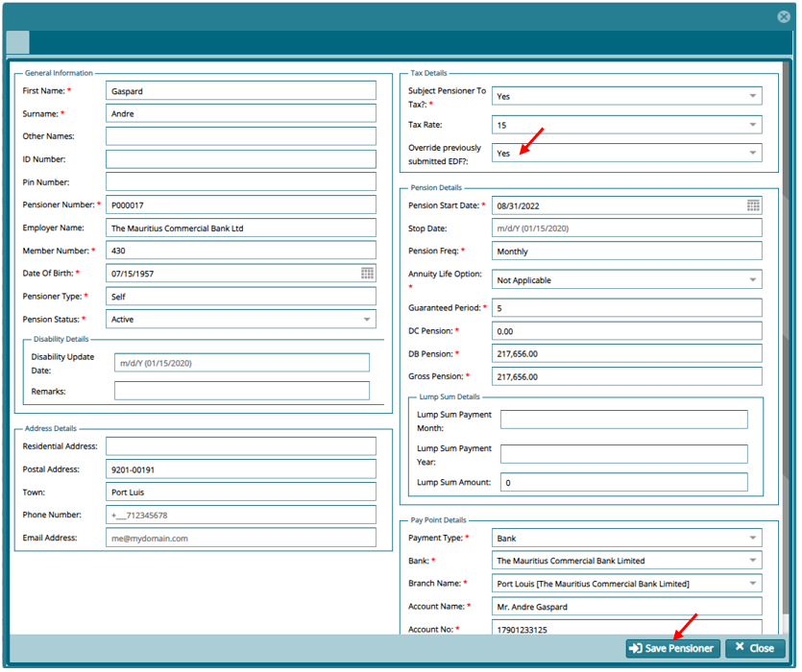The height and width of the screenshot is (672, 802).
Task: Open the Subject Pensioner To Tax dropdown
Action: pos(751,96)
